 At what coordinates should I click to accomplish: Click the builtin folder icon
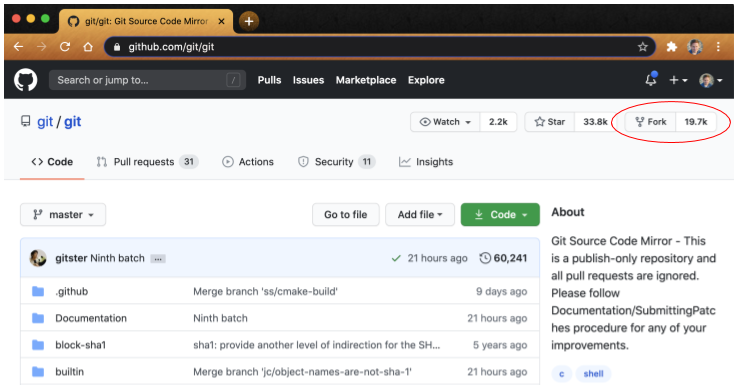pos(38,372)
